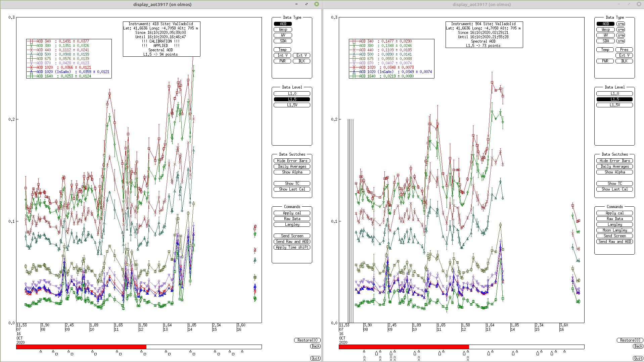644x362 pixels.
Task: Choose L1.5V data level in Instrument 418 window
Action: (292, 105)
